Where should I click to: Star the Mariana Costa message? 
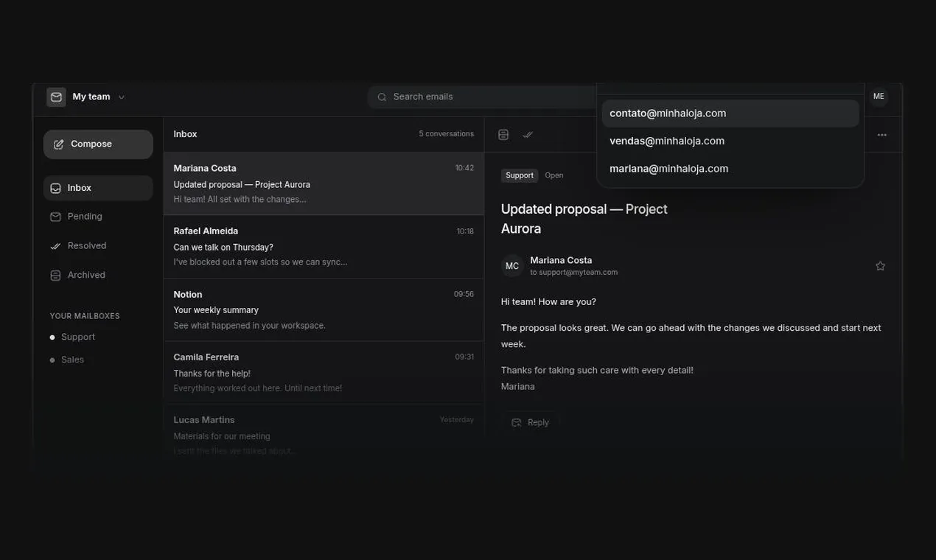pyautogui.click(x=880, y=266)
